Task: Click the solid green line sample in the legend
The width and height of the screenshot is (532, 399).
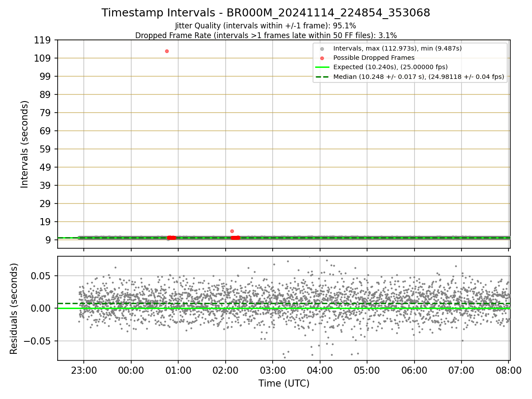Action: pyautogui.click(x=322, y=67)
